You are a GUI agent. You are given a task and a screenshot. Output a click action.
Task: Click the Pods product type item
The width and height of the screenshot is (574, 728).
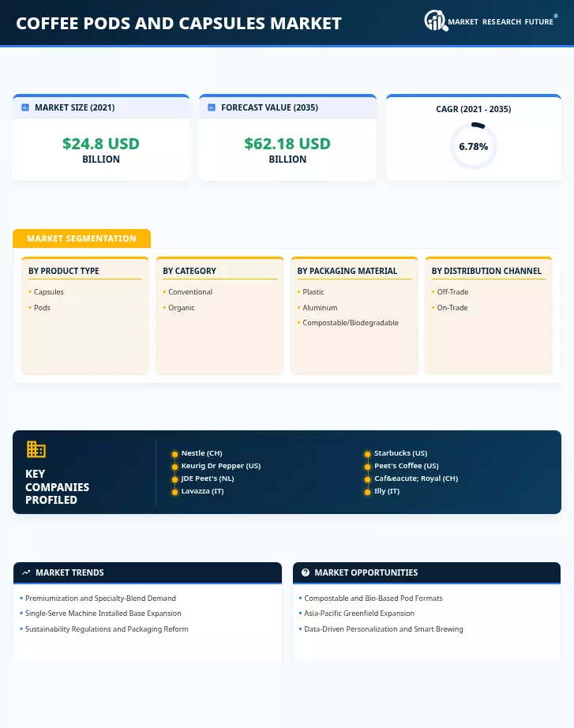tap(42, 307)
